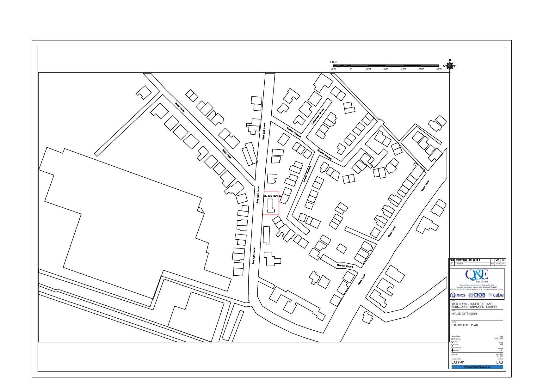Click the EXFP-01 drawing number
The width and height of the screenshot is (555, 392).
[458, 362]
